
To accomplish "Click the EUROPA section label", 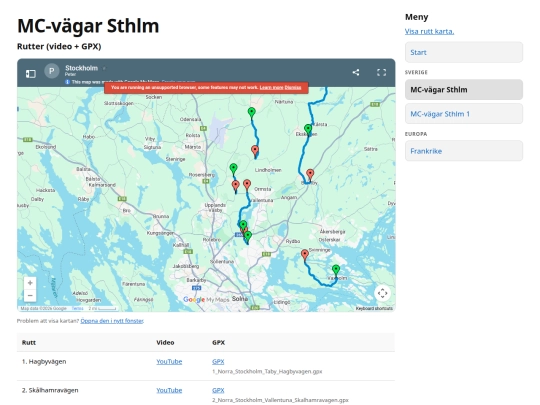I will [x=416, y=134].
